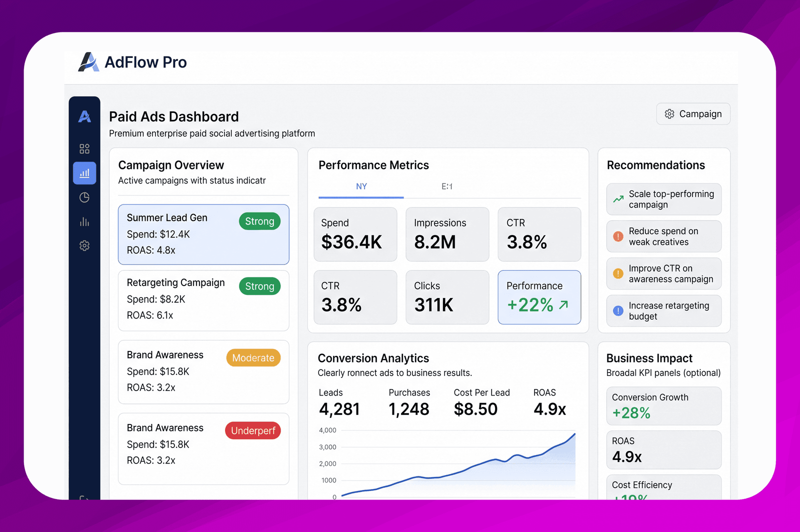
Task: Click the Conversion Analytics heading
Action: [x=373, y=358]
